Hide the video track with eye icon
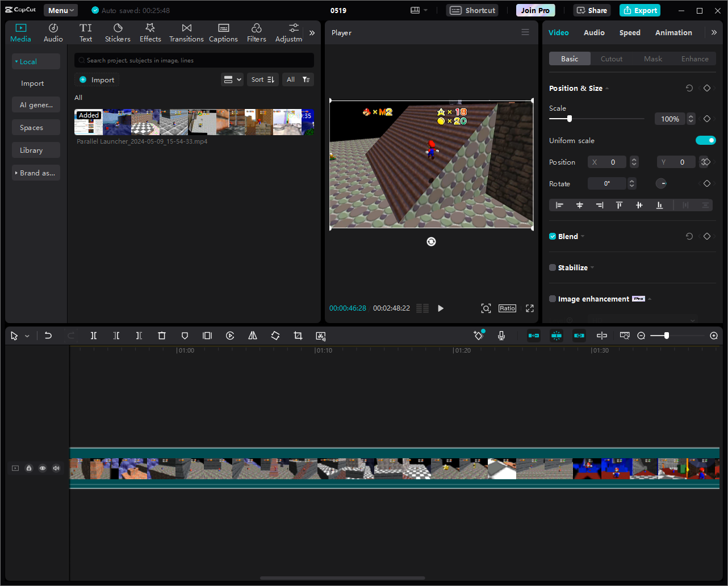The height and width of the screenshot is (586, 728). pyautogui.click(x=43, y=468)
